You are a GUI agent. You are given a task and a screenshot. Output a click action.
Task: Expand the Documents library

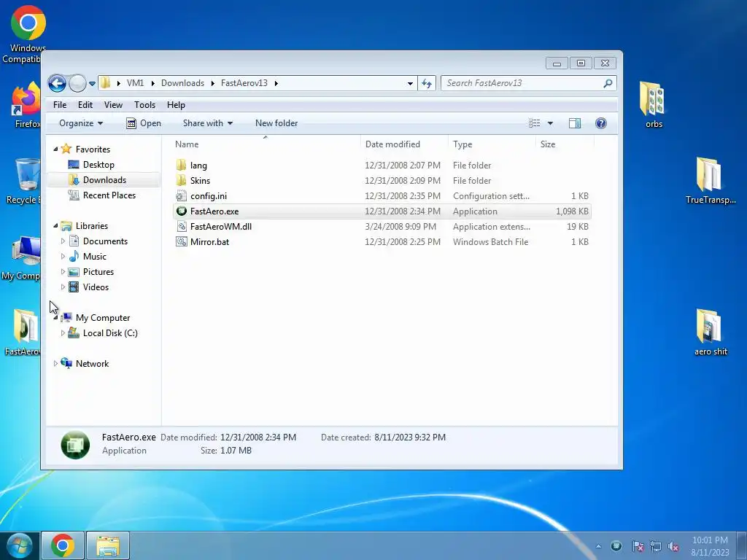(x=63, y=241)
